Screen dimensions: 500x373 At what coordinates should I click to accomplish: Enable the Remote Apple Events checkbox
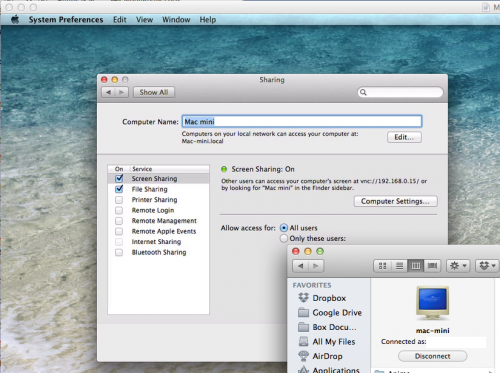(119, 231)
